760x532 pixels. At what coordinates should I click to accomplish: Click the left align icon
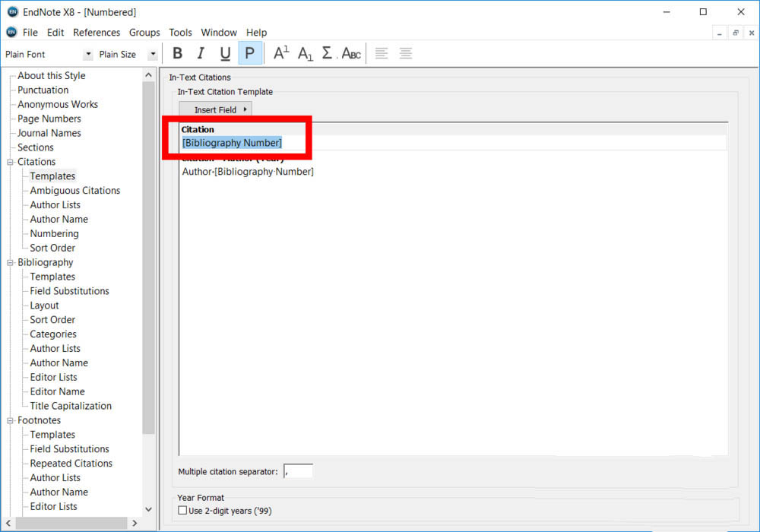(x=382, y=53)
